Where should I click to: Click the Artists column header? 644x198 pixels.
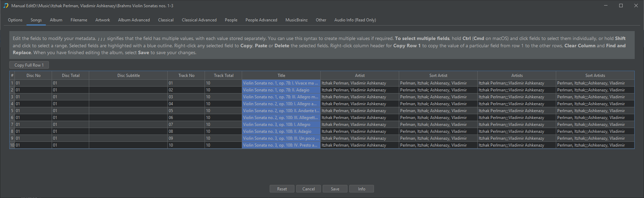point(517,76)
